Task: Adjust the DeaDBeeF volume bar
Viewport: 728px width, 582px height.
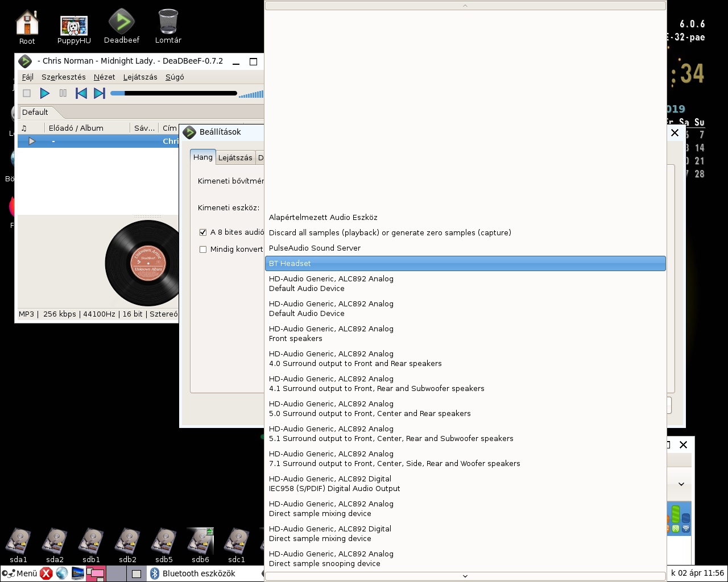Action: click(x=251, y=94)
